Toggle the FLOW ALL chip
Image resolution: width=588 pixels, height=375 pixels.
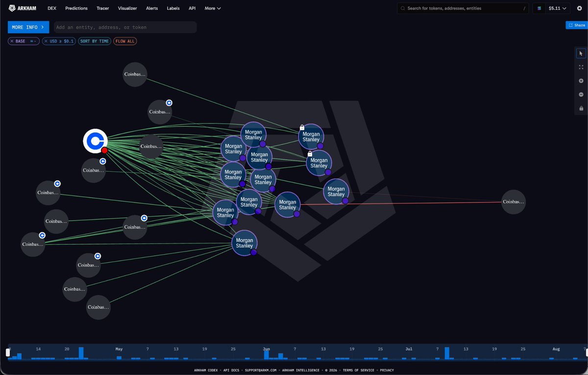(125, 41)
